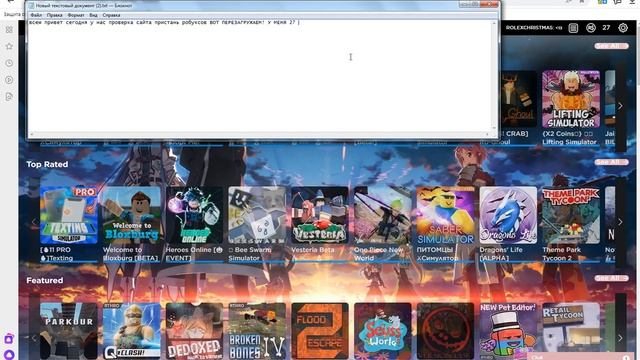This screenshot has width=640, height=360.
Task: Open Opera sidebar history clock icon
Action: [9, 63]
